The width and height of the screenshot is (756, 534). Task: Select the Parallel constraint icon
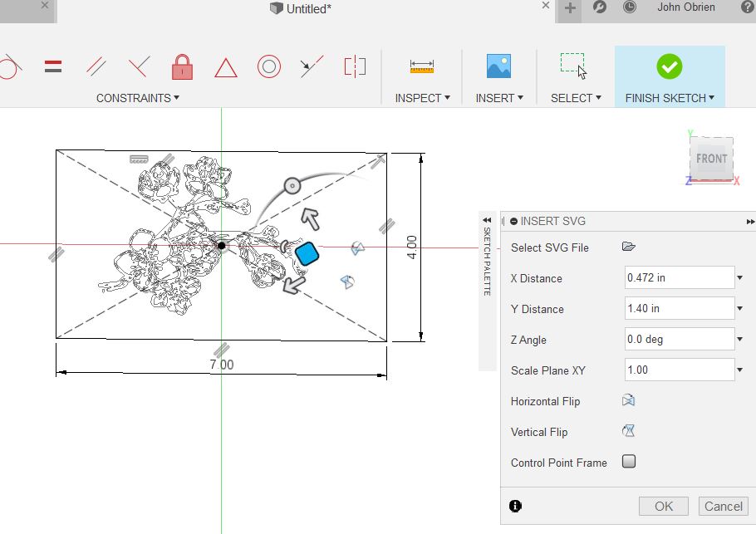[96, 66]
